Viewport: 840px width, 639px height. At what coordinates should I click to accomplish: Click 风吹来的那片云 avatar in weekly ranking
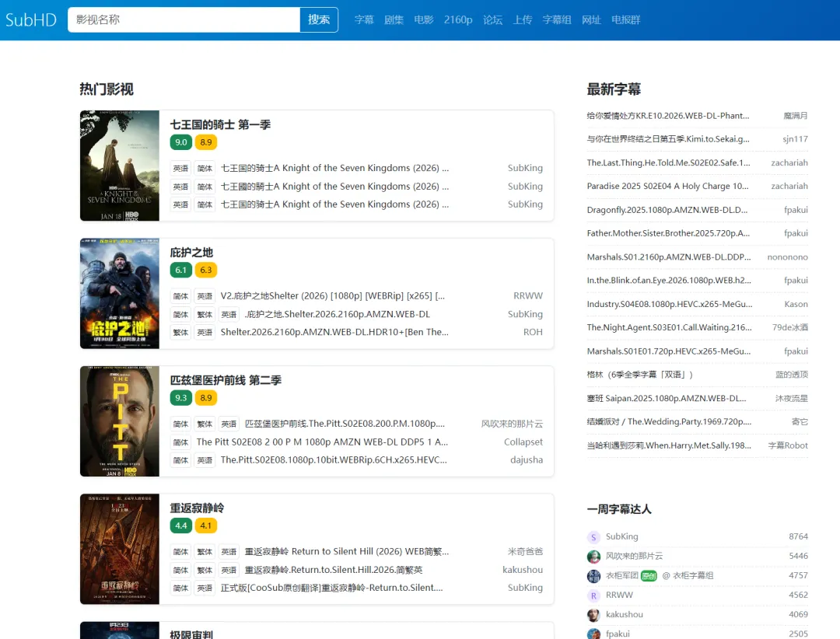[x=593, y=557]
